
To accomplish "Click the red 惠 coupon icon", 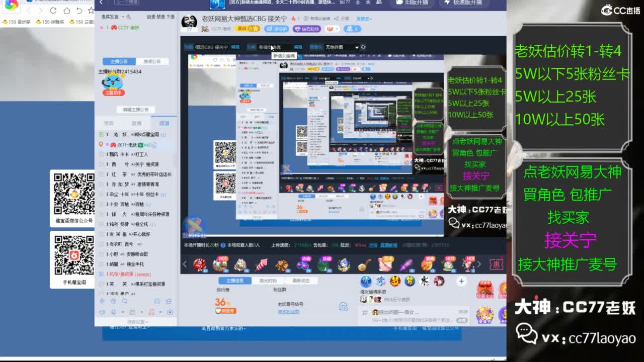I will (x=496, y=264).
